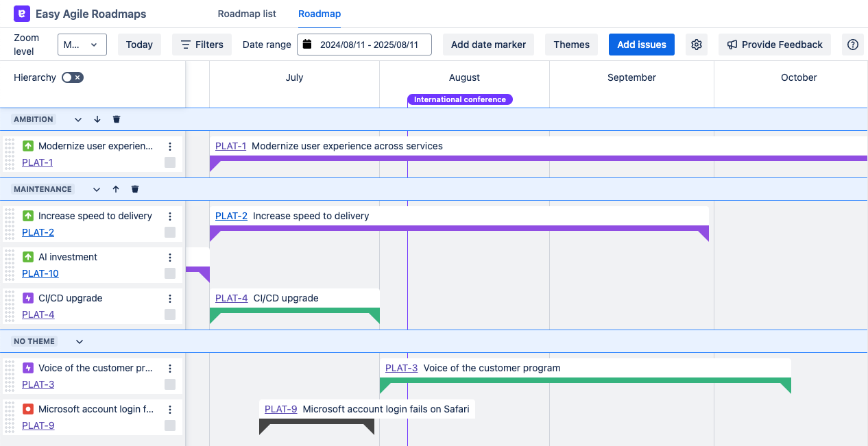Click the Add issues button
Image resolution: width=868 pixels, height=446 pixels.
coord(642,45)
